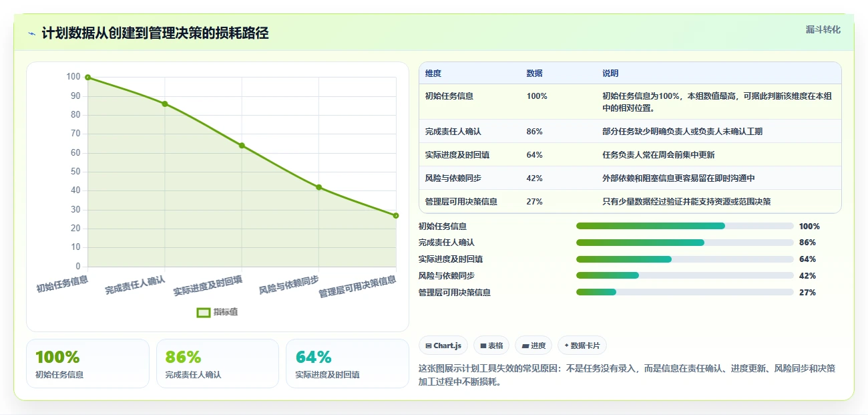The height and width of the screenshot is (415, 868).
Task: Click the 42% value in the table
Action: click(x=534, y=178)
